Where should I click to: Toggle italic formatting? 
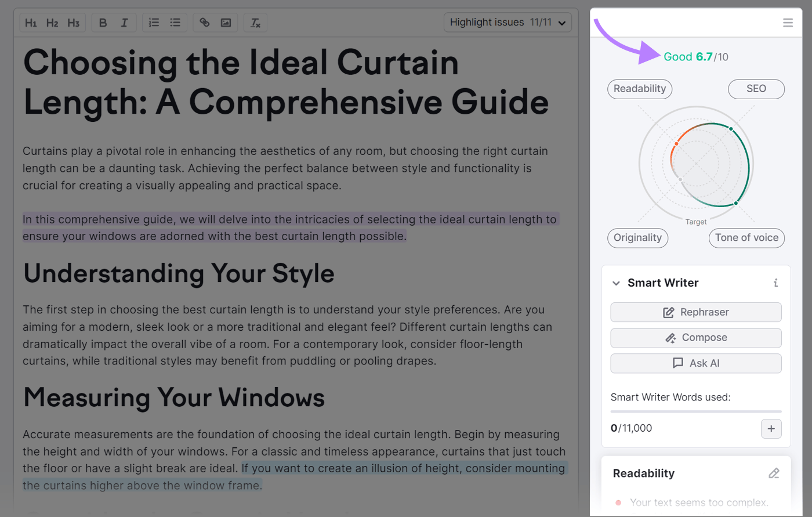point(124,22)
